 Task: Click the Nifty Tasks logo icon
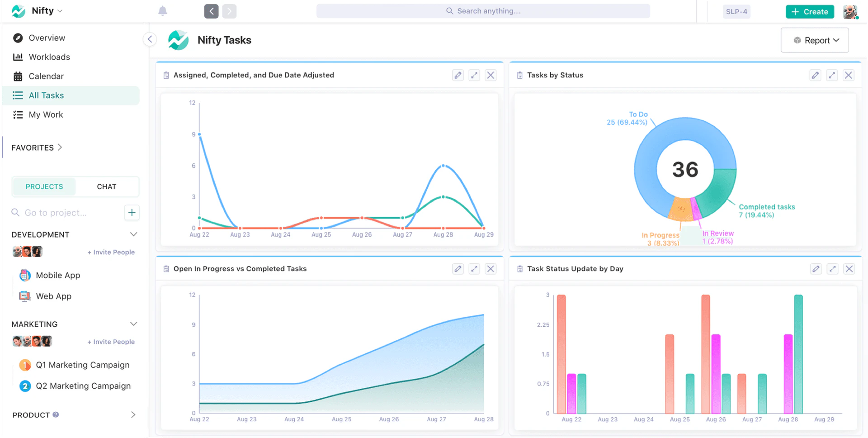[179, 40]
